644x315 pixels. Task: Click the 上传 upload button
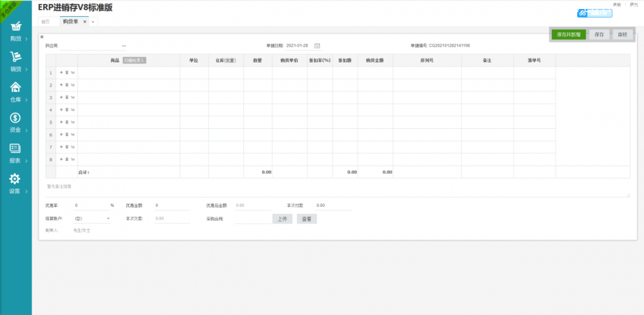tap(282, 219)
